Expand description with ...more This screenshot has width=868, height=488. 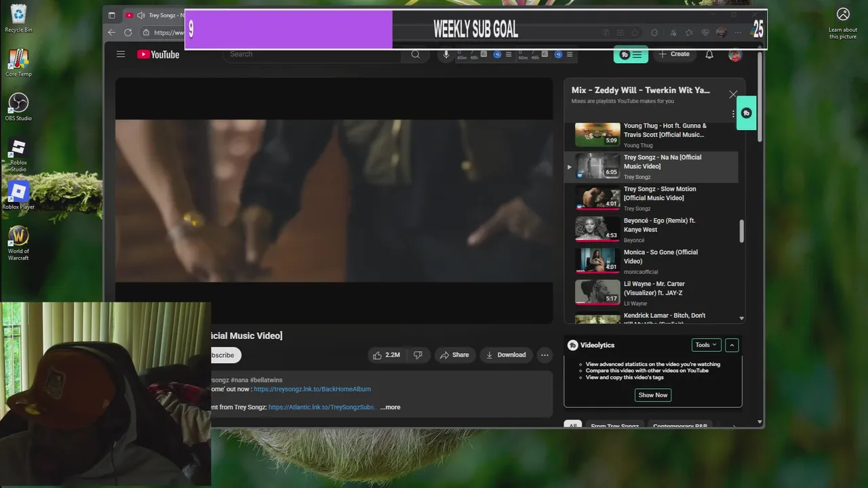coord(390,407)
